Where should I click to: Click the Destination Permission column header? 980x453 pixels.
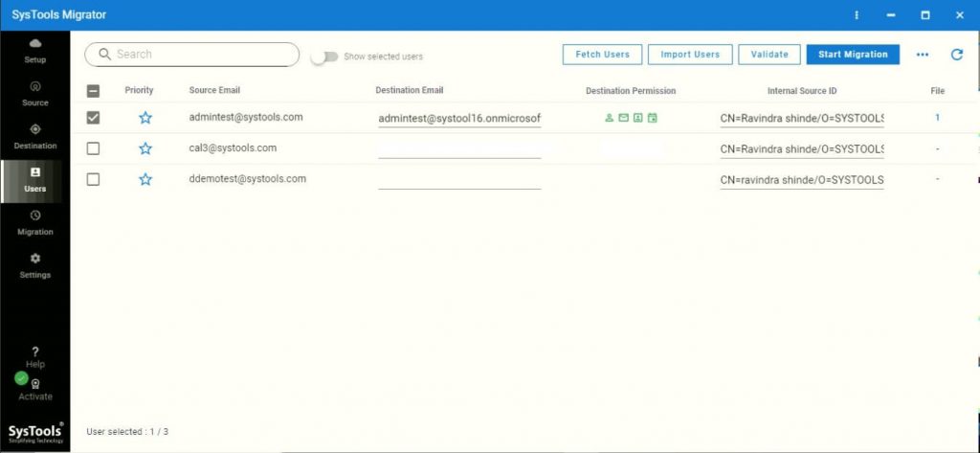click(631, 91)
